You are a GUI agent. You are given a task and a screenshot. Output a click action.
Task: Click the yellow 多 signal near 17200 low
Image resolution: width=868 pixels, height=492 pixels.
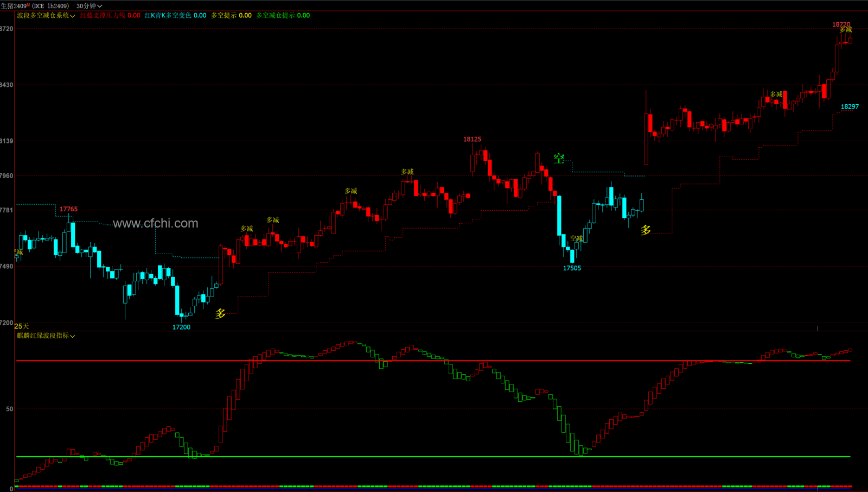point(220,313)
